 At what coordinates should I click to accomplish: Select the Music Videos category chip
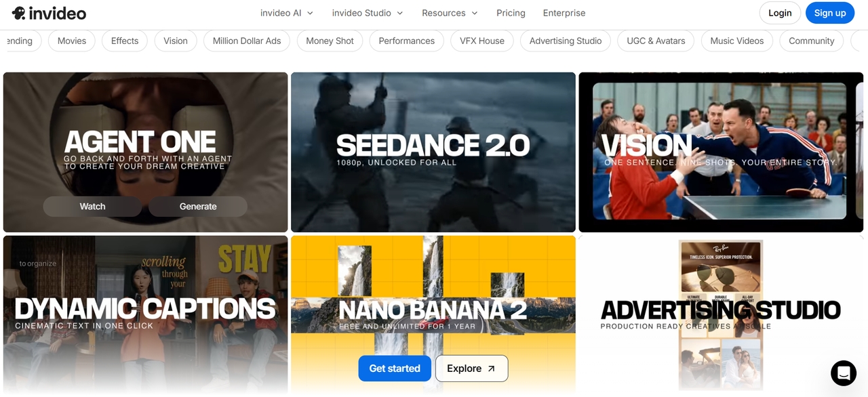(x=737, y=41)
